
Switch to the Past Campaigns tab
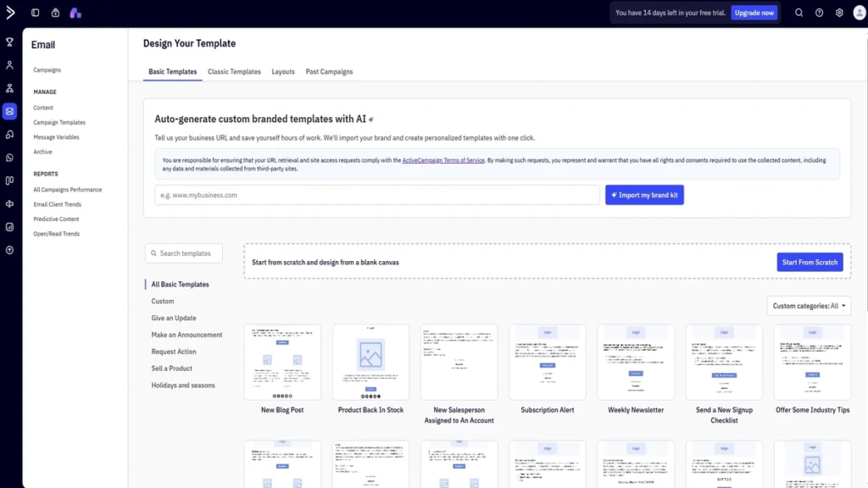click(329, 72)
